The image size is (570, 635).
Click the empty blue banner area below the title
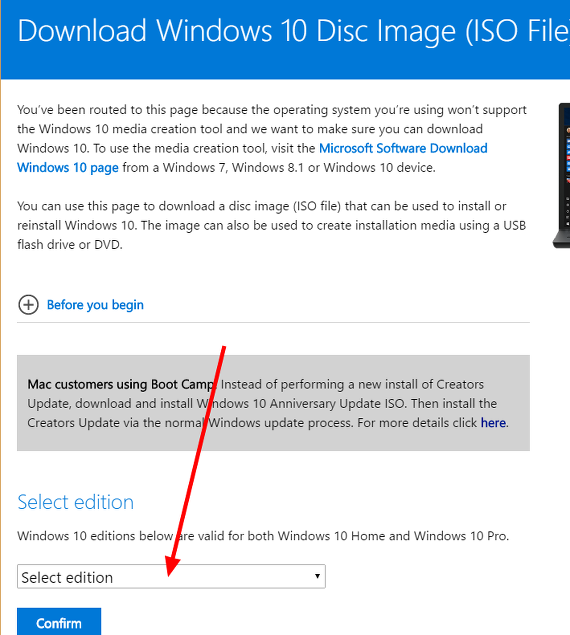point(285,64)
